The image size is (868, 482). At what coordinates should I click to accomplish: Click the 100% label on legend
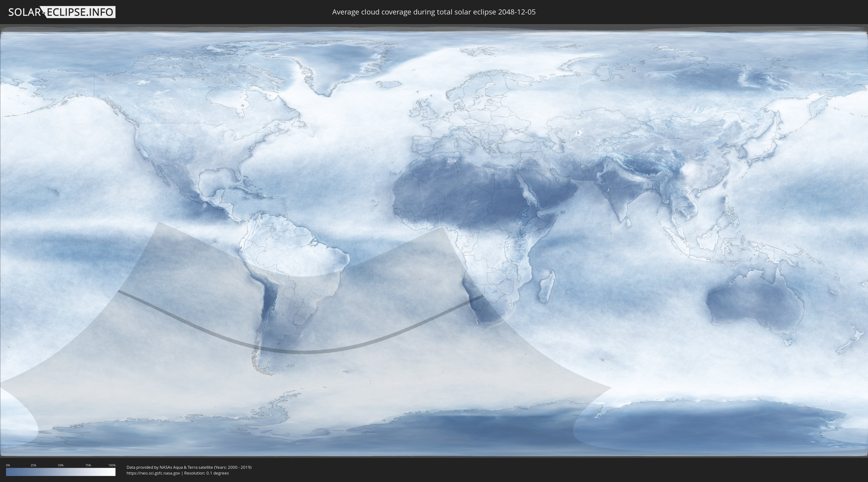112,465
